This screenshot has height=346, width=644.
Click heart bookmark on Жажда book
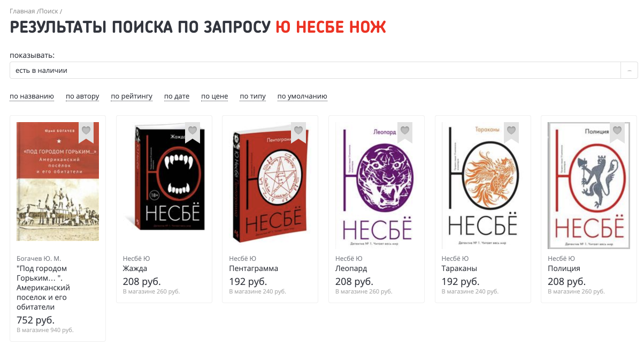[192, 132]
